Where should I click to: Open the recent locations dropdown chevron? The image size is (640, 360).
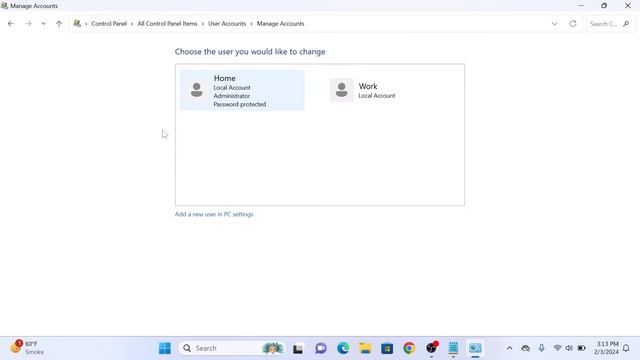pyautogui.click(x=43, y=24)
